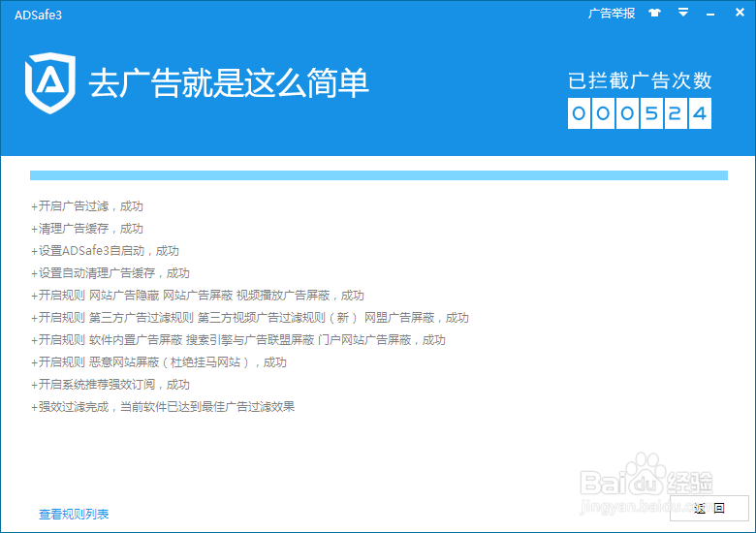756x533 pixels.
Task: Select the 开启系统推荐强效订阅 log line
Action: (110, 385)
